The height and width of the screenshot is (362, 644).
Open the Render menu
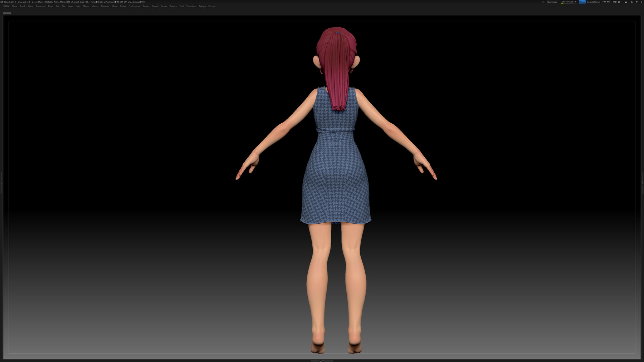146,6
